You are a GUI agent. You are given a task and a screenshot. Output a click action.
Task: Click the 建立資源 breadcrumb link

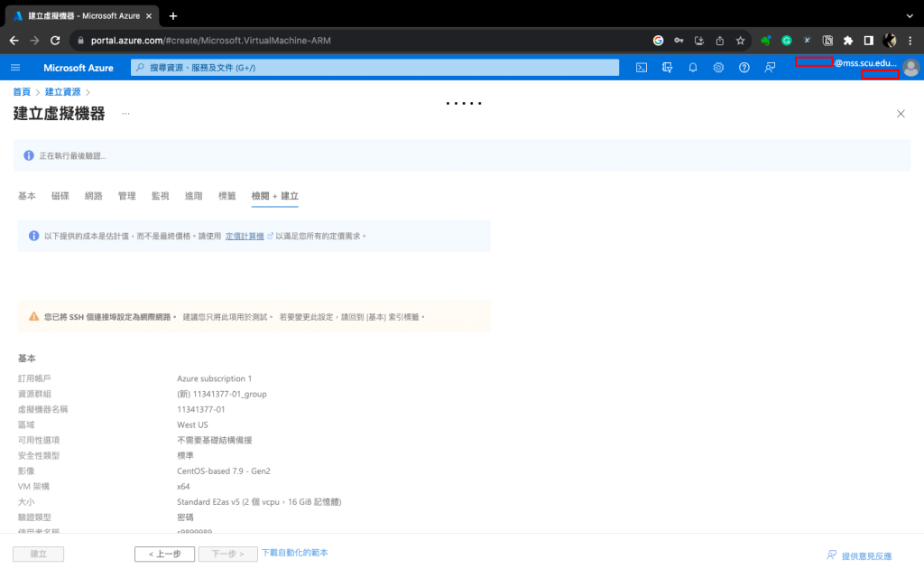(x=62, y=92)
